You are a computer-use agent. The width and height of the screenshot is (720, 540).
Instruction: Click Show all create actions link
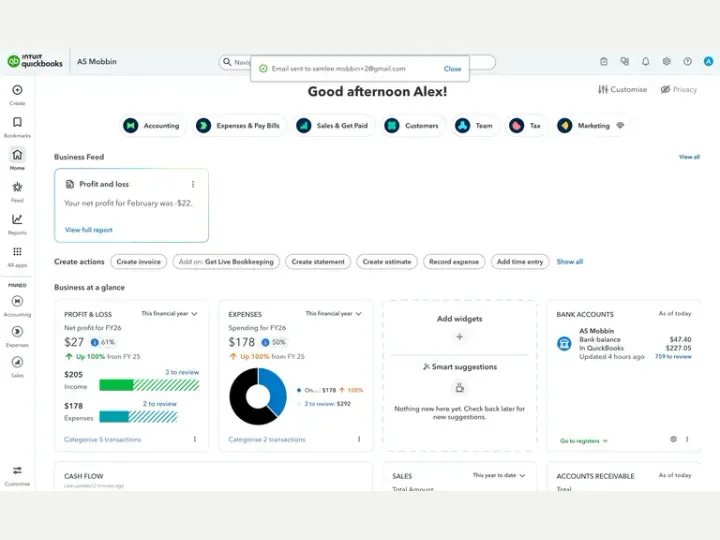tap(570, 262)
